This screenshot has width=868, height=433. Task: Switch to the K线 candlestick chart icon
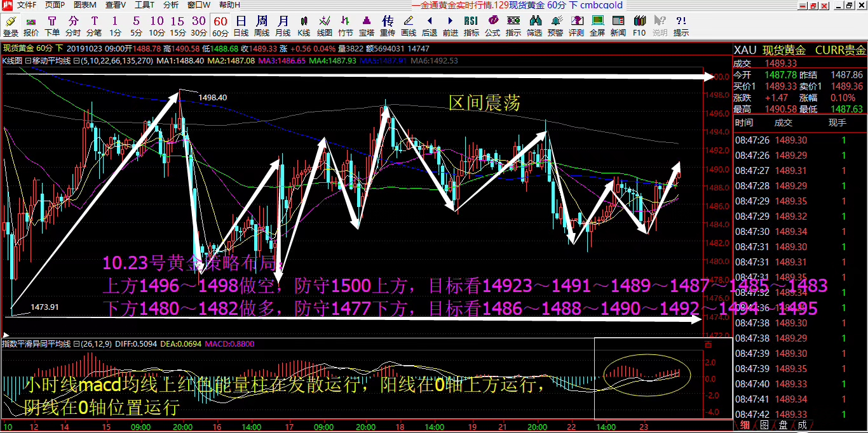pyautogui.click(x=304, y=26)
